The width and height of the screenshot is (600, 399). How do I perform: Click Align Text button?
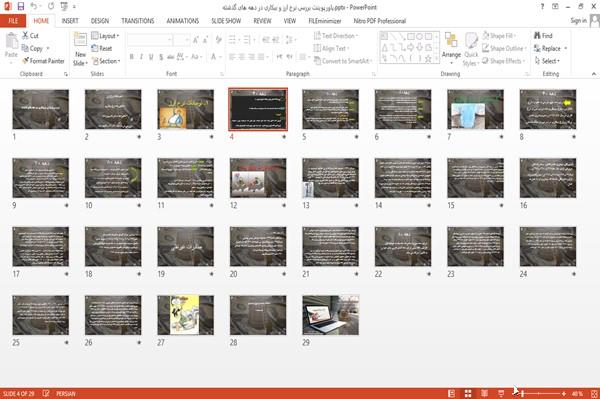click(x=331, y=48)
